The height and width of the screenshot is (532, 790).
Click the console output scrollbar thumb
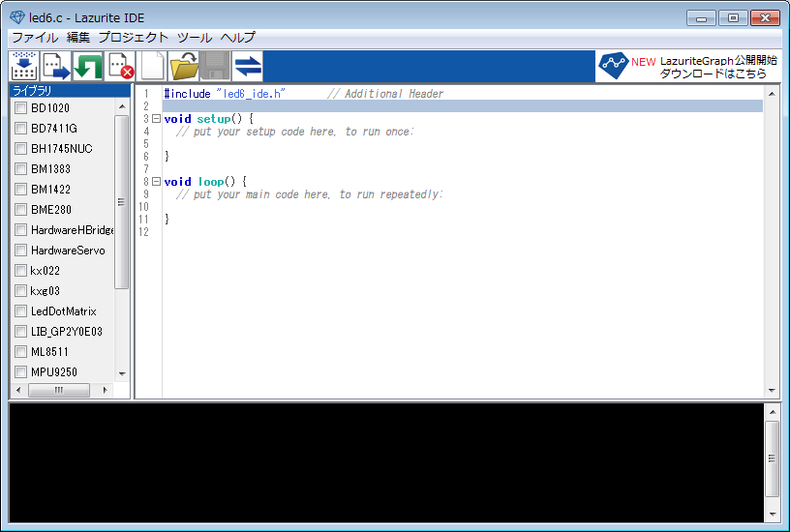click(x=772, y=458)
